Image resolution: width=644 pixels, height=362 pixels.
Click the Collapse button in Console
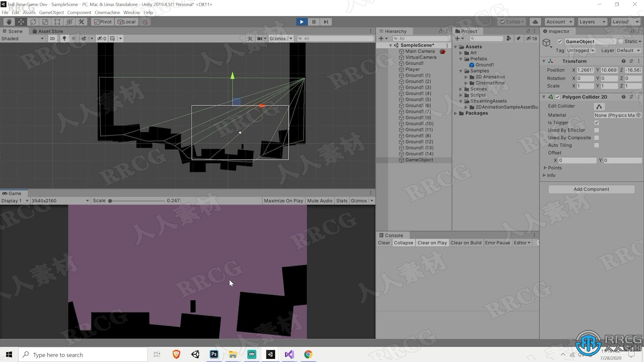click(403, 242)
